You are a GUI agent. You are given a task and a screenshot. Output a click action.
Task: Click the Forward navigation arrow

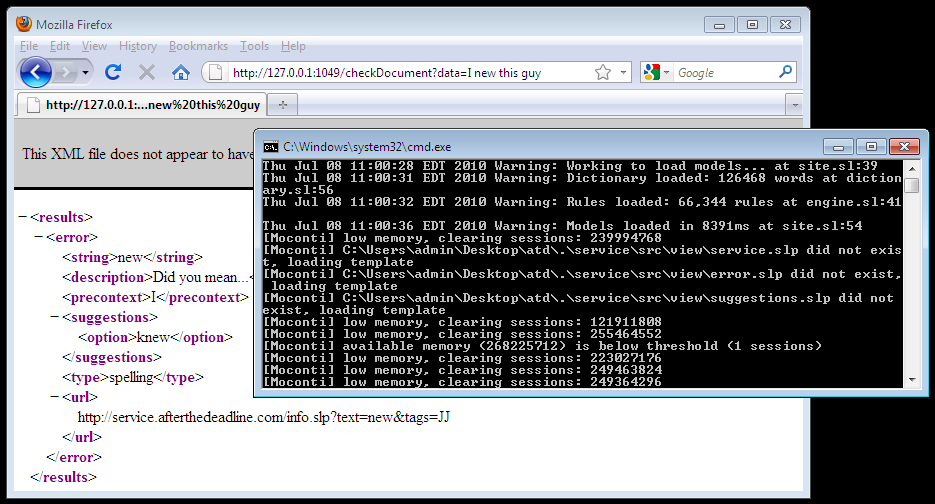(x=65, y=72)
